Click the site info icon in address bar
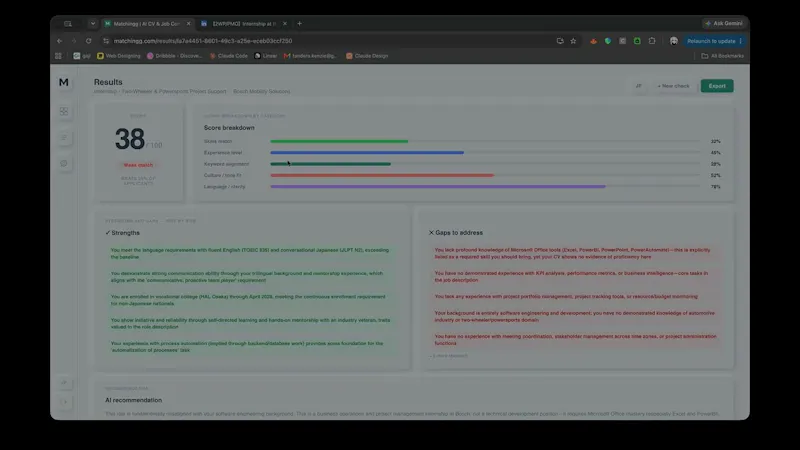This screenshot has width=800, height=450. (x=106, y=41)
